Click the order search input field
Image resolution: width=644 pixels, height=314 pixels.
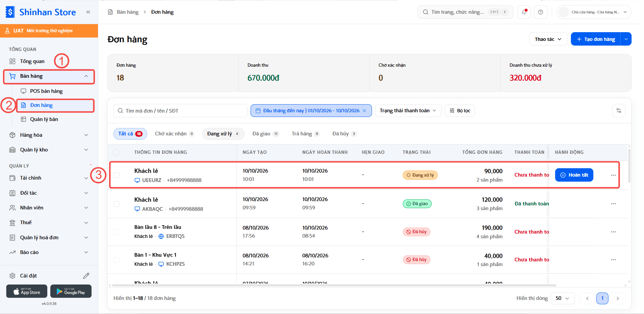180,111
